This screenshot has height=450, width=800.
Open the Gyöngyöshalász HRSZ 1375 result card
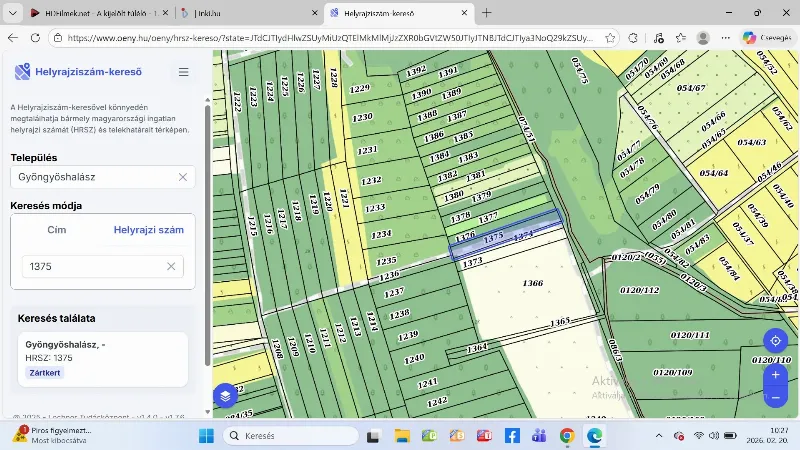[103, 359]
